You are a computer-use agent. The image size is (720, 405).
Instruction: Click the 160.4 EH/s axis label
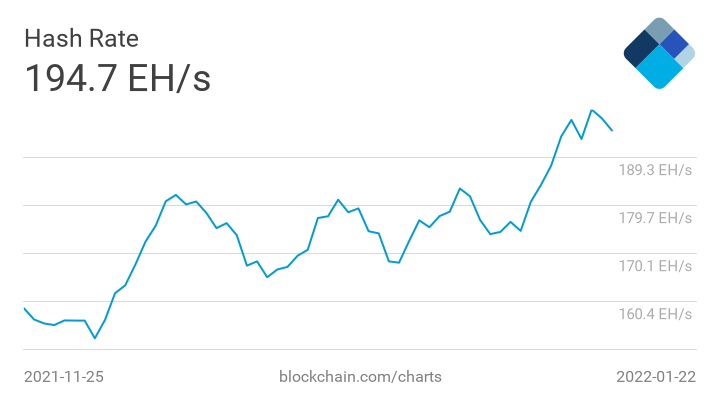655,314
